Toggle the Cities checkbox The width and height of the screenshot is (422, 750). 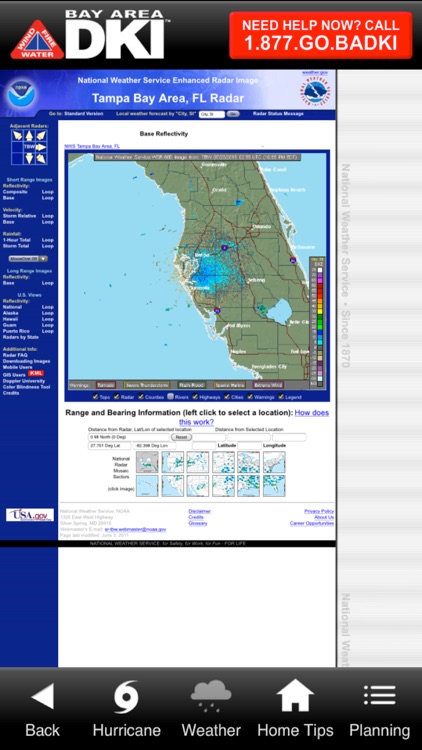(227, 397)
